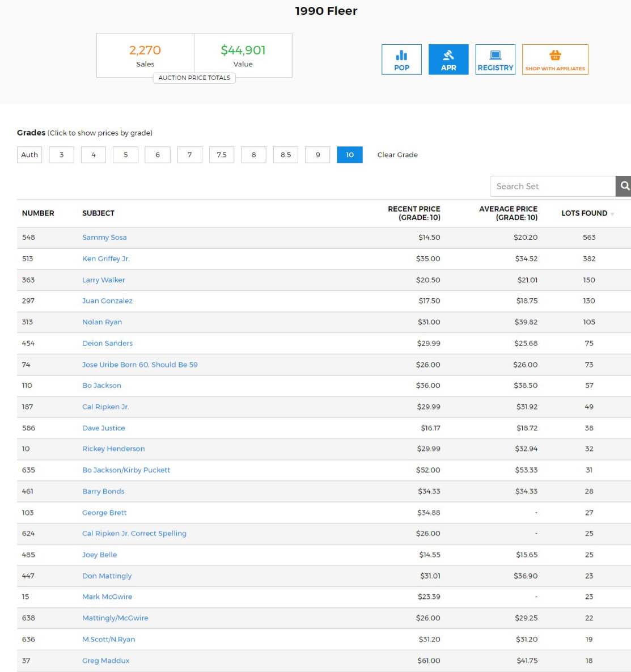The image size is (631, 672).
Task: Open Ken Griffey Jr. card details
Action: click(105, 259)
